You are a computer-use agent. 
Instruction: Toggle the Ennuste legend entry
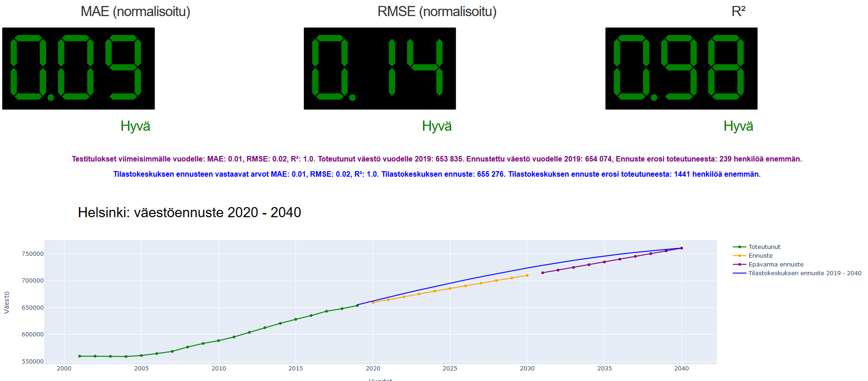tap(753, 256)
